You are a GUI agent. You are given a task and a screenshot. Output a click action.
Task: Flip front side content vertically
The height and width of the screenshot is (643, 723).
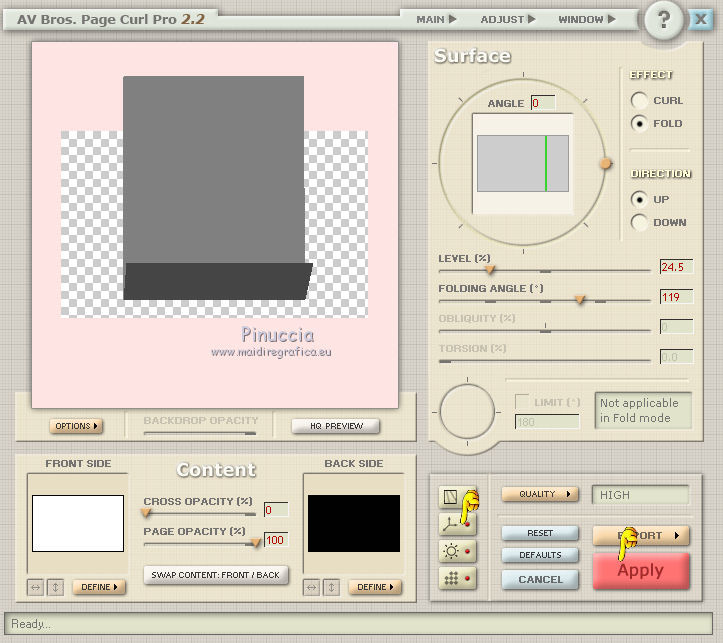[55, 587]
